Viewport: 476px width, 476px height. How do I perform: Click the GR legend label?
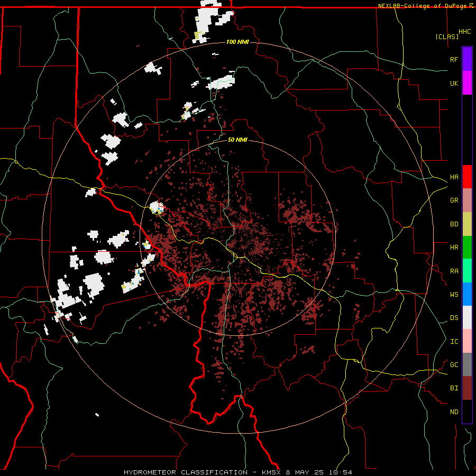pos(454,200)
